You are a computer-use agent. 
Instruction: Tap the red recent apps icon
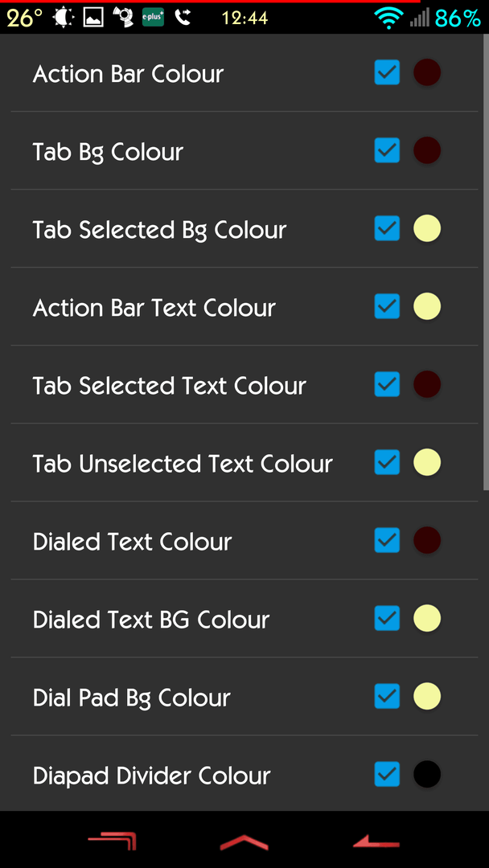(112, 841)
